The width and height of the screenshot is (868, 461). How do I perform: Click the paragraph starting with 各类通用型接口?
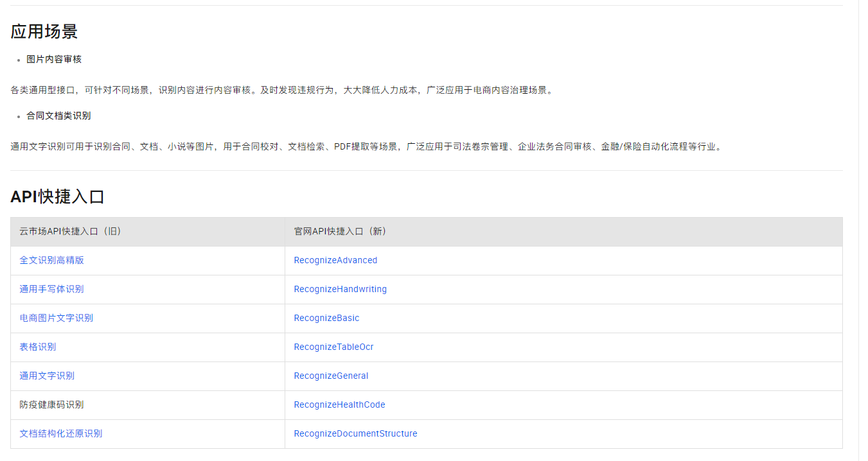[283, 90]
